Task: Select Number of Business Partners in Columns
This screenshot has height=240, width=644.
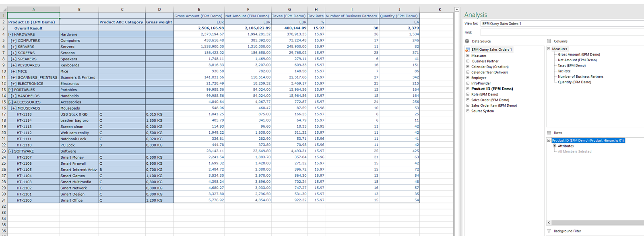Action: 580,77
